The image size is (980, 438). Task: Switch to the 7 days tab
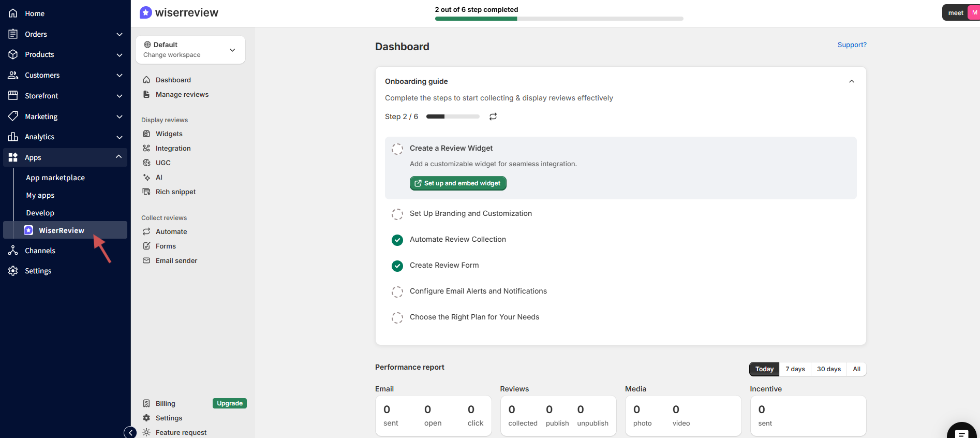point(795,369)
